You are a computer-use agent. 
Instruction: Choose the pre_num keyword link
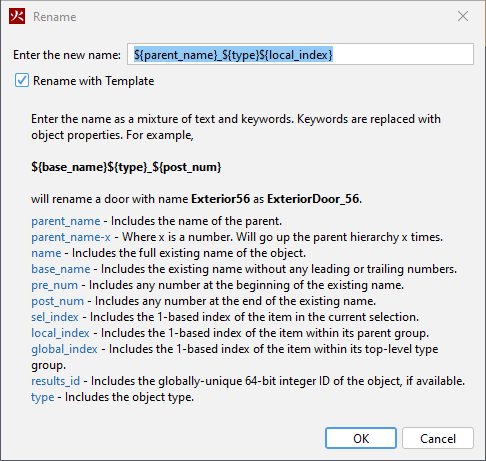click(x=54, y=285)
